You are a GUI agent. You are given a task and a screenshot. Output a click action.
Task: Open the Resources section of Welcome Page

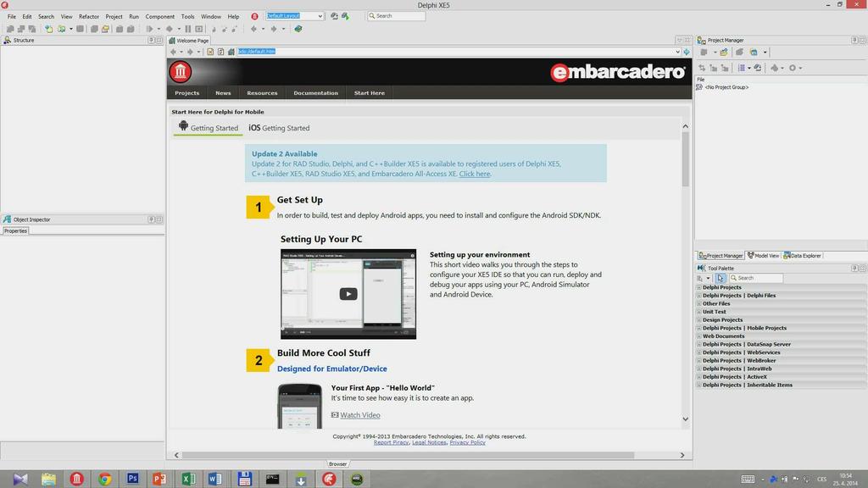tap(262, 93)
